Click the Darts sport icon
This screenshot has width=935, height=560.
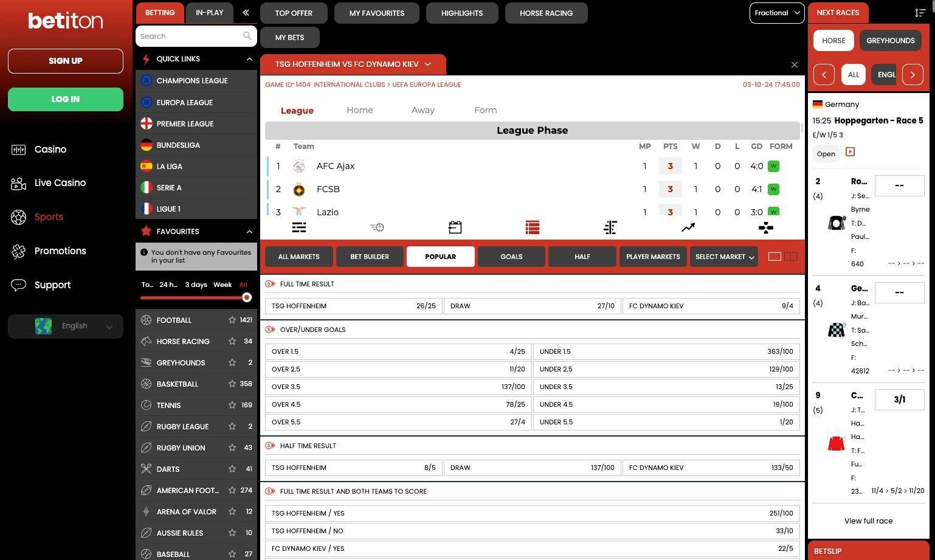click(x=146, y=469)
